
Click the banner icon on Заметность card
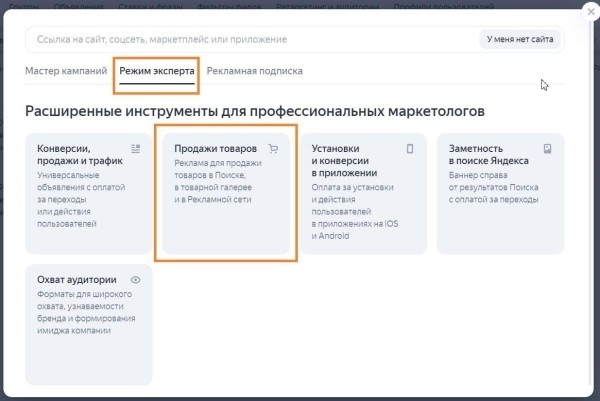[548, 148]
